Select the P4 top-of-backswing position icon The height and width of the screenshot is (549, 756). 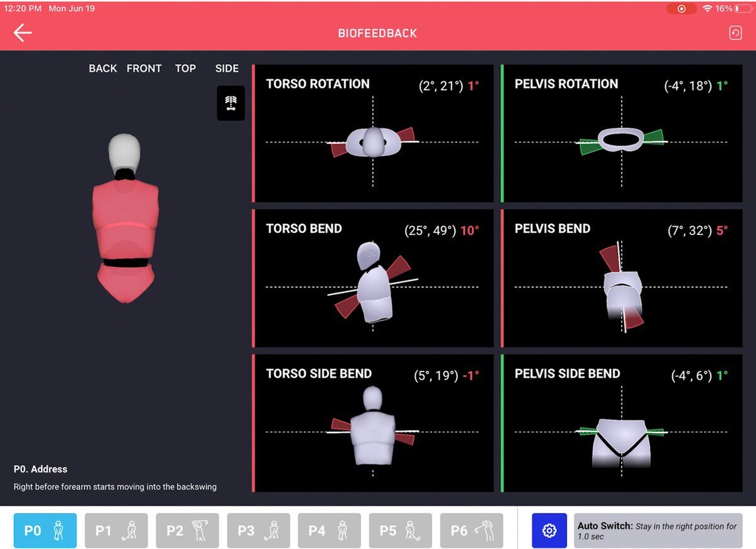329,531
